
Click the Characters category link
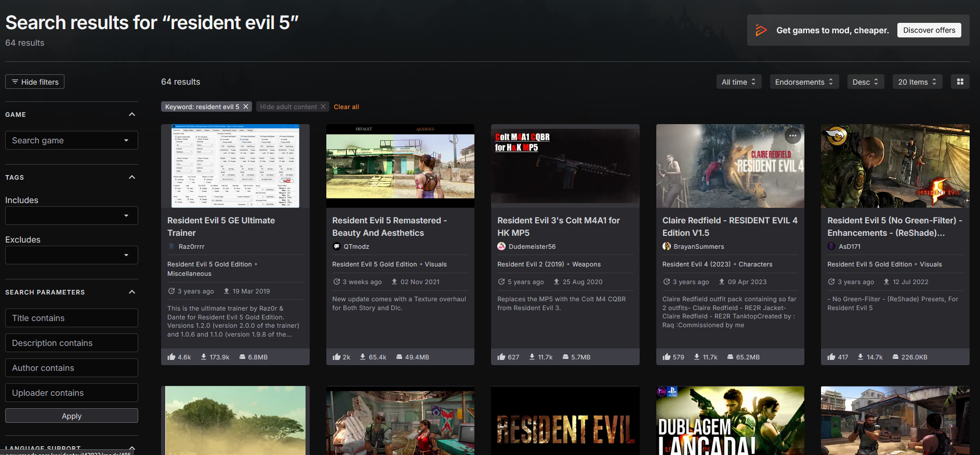(756, 264)
